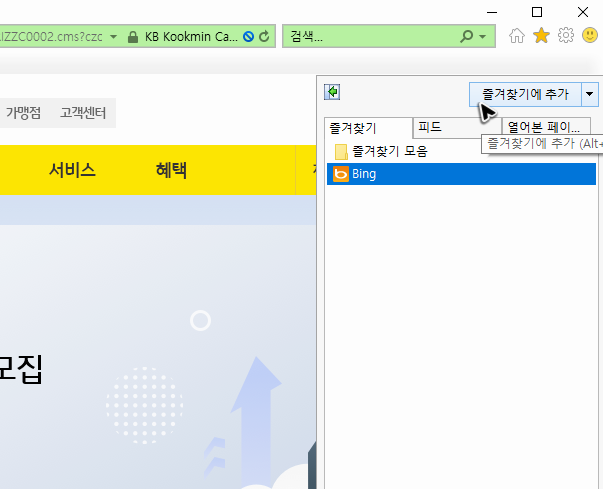Open the 혜택 menu
This screenshot has height=489, width=603.
171,170
